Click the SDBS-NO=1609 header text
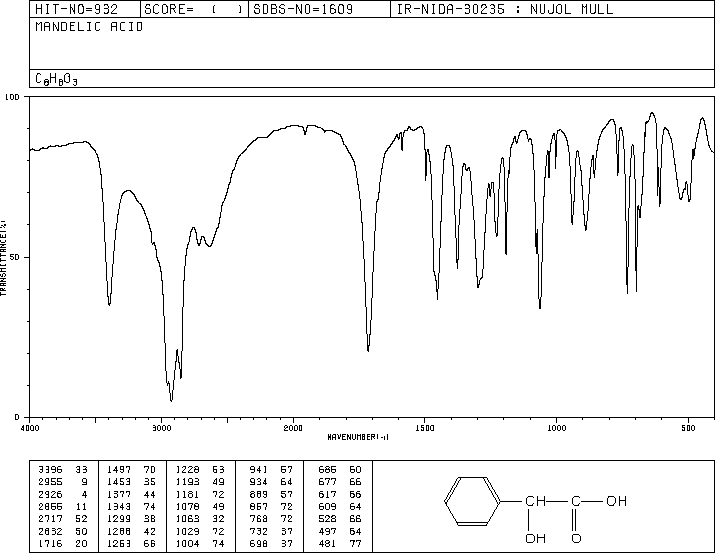This screenshot has height=553, width=715. point(303,9)
